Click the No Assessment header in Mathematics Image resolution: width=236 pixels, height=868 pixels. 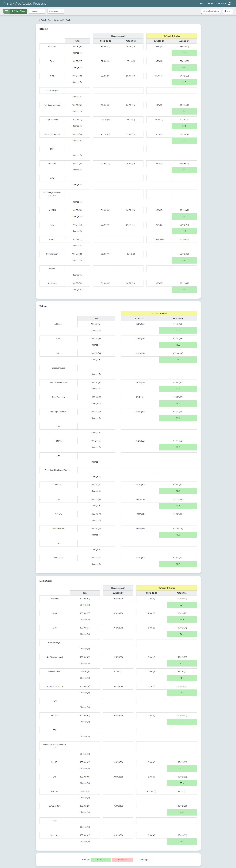click(118, 588)
